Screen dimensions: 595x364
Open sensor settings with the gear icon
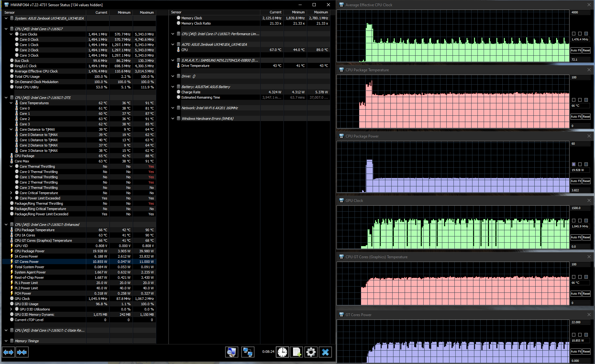(x=311, y=352)
